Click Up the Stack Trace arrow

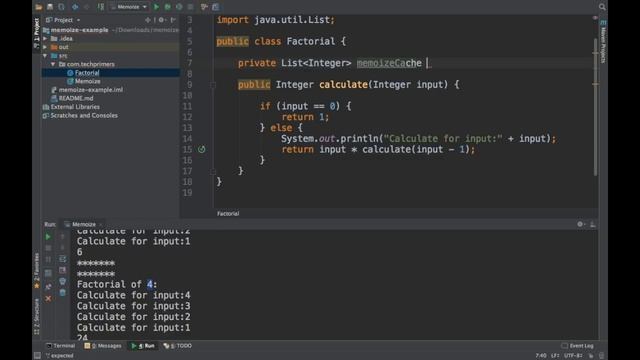[x=62, y=237]
